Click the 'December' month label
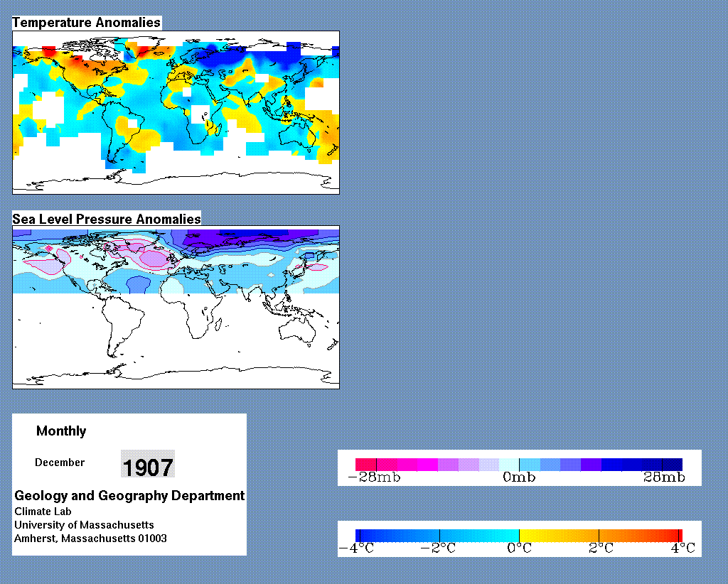This screenshot has height=584, width=728. pyautogui.click(x=60, y=463)
